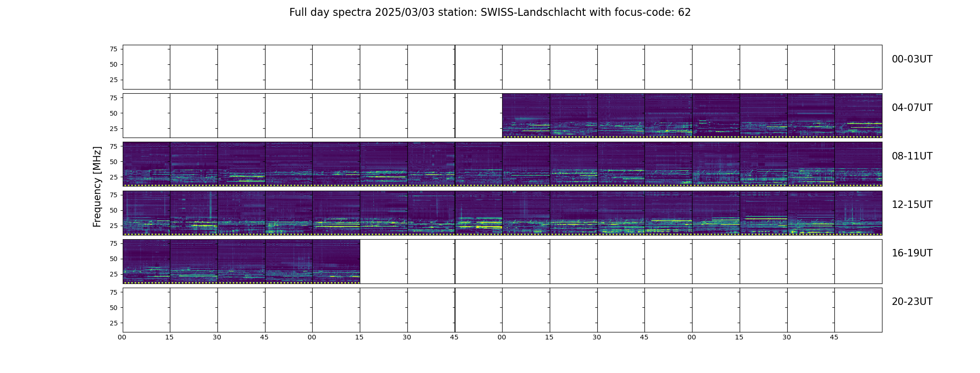Click the 08-11UT row label
The image size is (980, 373).
(x=912, y=156)
